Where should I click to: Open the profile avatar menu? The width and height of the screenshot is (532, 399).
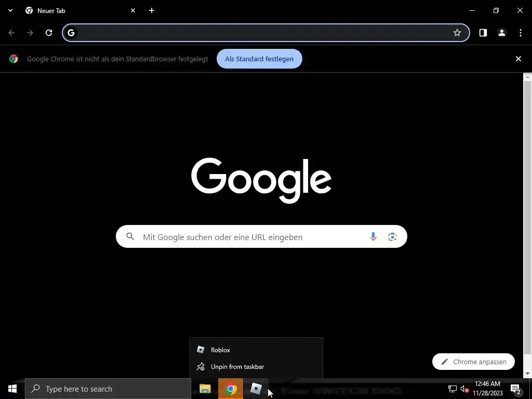(502, 33)
